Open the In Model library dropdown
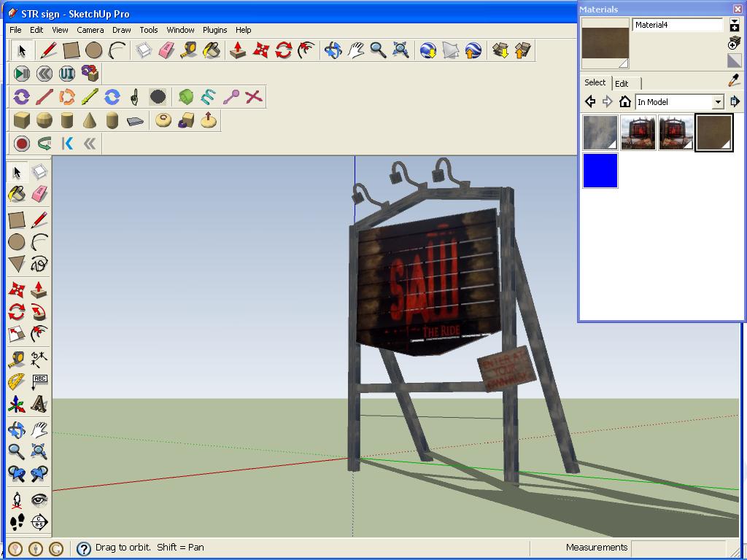The width and height of the screenshot is (747, 560). [718, 102]
